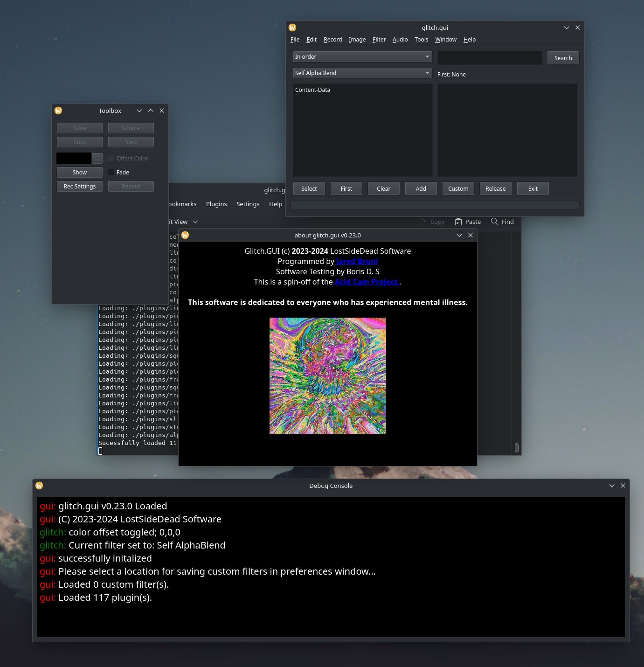
Task: Click the Custom button
Action: pyautogui.click(x=458, y=188)
